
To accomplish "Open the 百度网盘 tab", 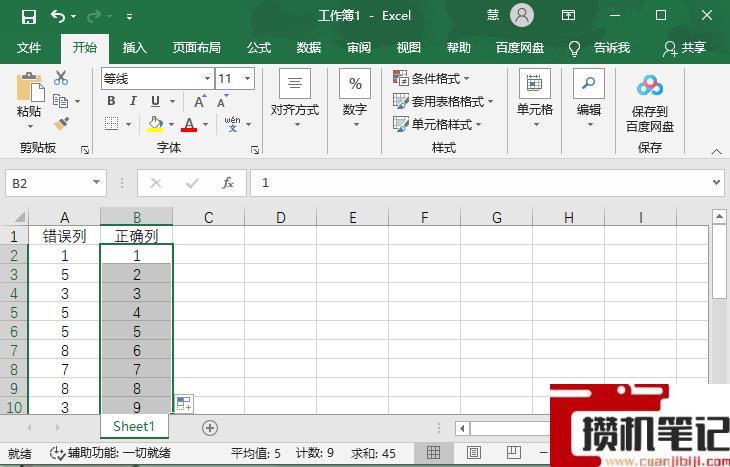I will 520,47.
